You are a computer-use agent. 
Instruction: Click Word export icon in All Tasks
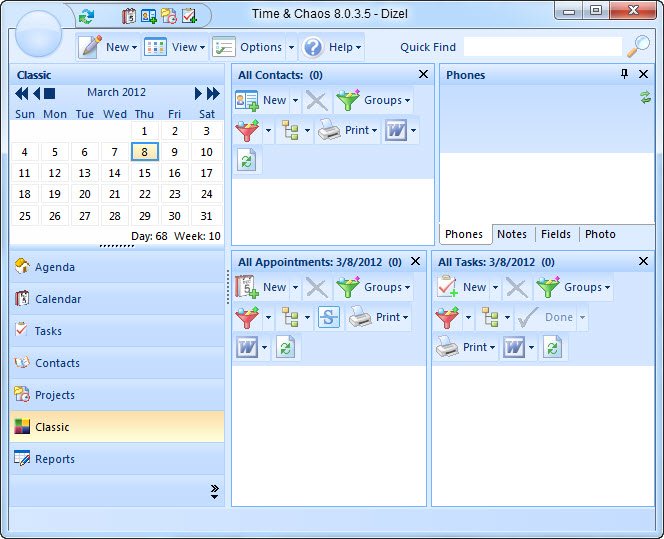point(514,347)
